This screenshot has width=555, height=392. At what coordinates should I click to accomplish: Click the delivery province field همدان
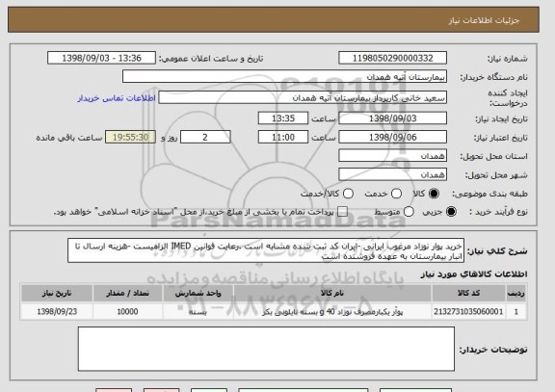[392, 156]
